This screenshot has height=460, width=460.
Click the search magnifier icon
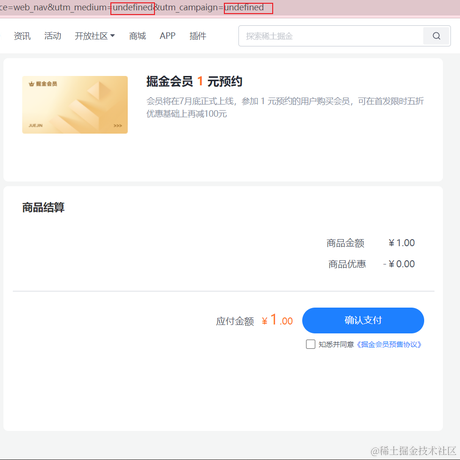436,36
